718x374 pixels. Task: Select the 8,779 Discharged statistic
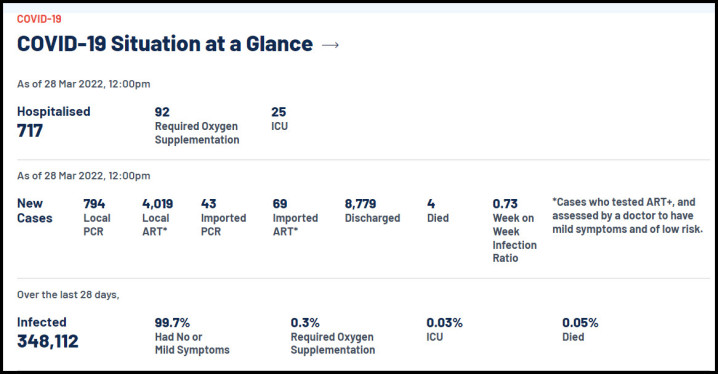tap(372, 211)
